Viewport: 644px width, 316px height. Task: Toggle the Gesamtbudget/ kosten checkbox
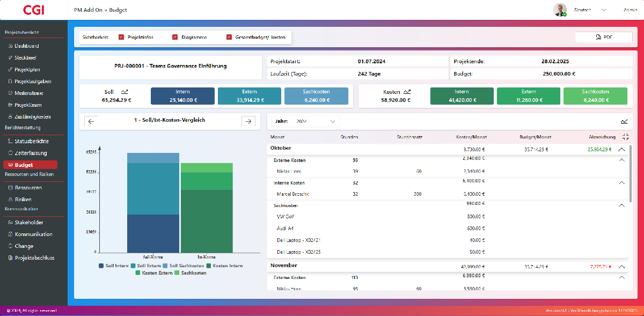point(229,37)
